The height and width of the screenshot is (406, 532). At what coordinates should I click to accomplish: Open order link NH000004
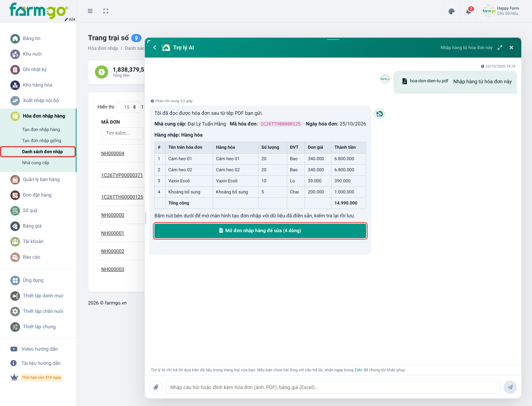113,154
